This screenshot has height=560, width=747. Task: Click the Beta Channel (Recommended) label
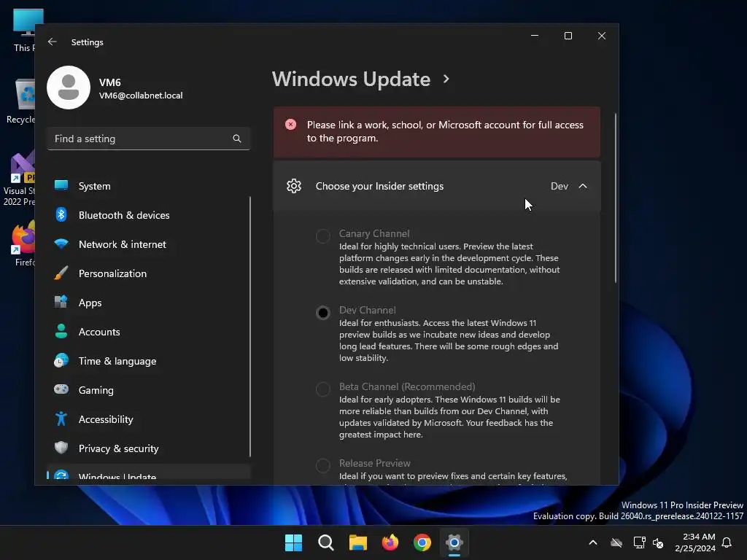tap(407, 386)
